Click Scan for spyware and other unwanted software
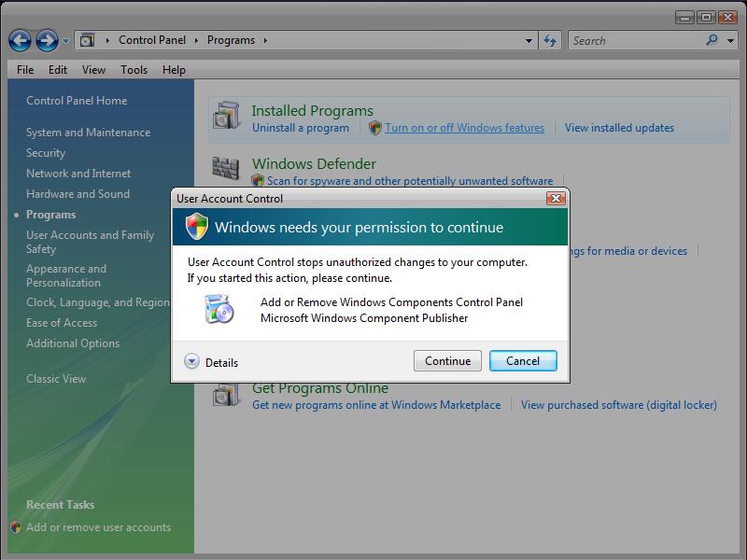This screenshot has width=747, height=560. pyautogui.click(x=410, y=181)
